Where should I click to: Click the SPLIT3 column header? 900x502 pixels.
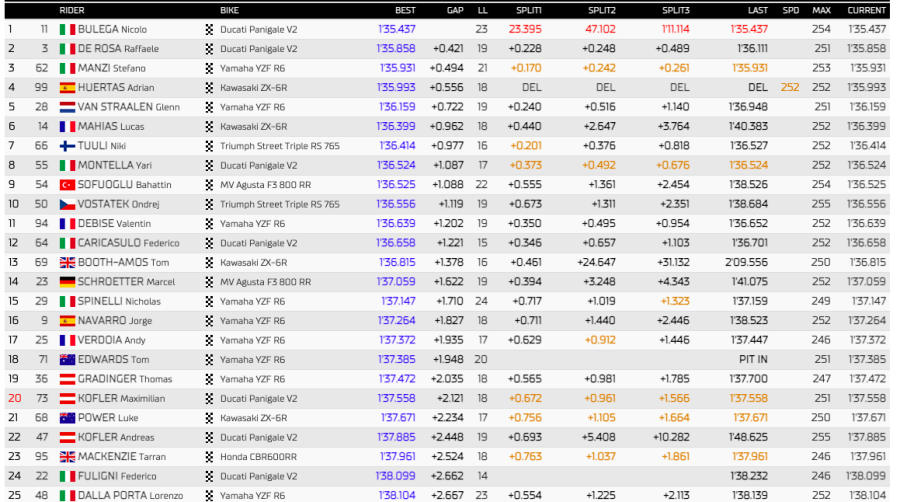(676, 10)
